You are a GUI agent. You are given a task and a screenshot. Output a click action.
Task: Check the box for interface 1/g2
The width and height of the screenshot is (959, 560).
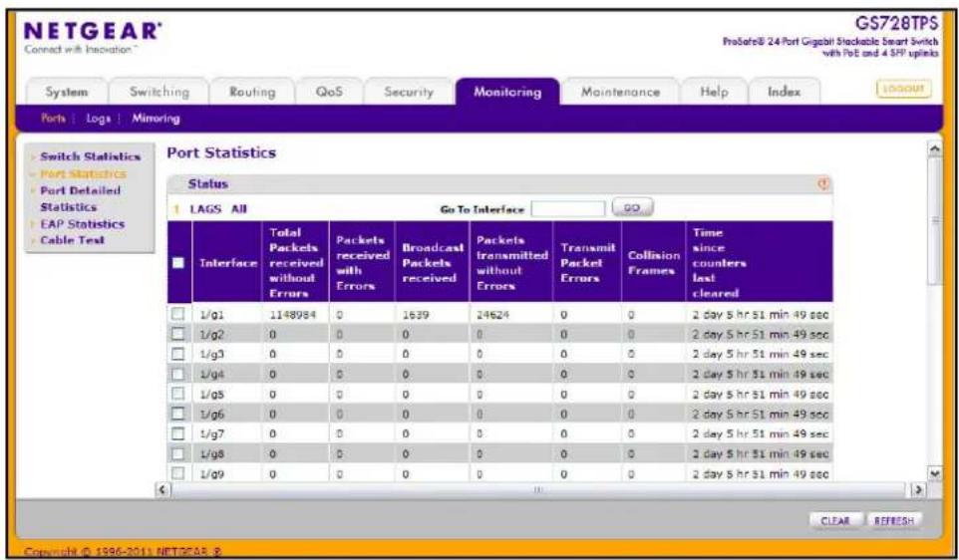point(178,335)
